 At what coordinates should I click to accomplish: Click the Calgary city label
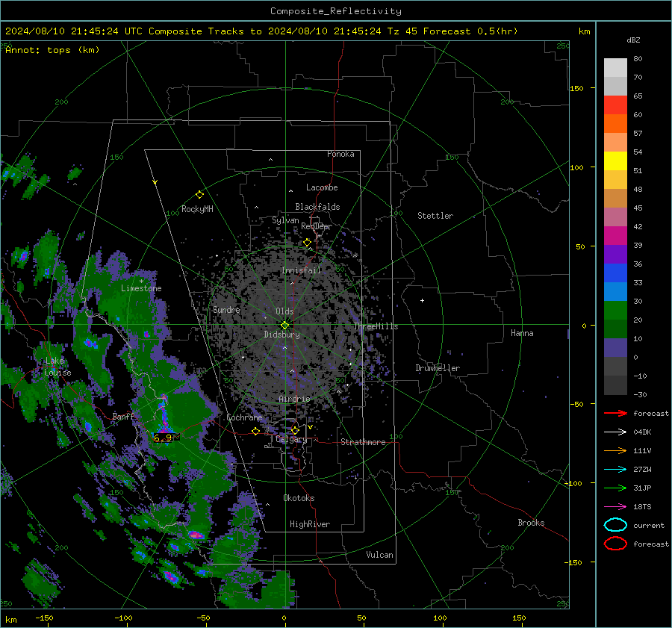[x=291, y=439]
